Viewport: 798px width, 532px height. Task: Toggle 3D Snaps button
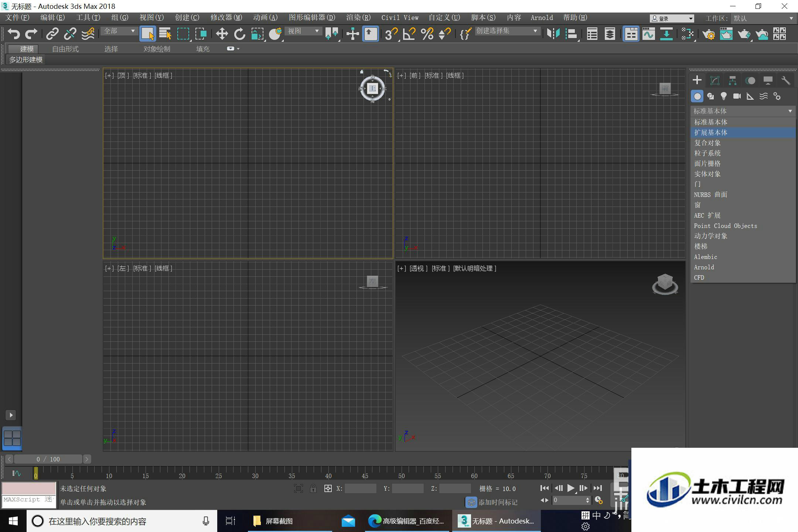point(391,34)
